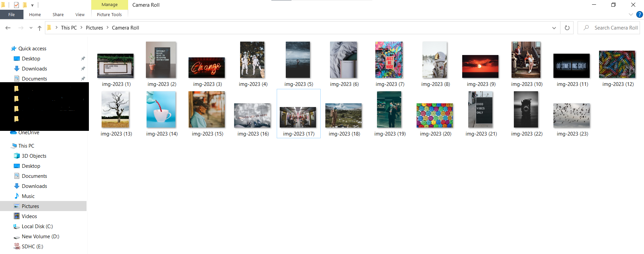
Task: Select the img-2023 (14) teacup thumbnail
Action: click(161, 110)
